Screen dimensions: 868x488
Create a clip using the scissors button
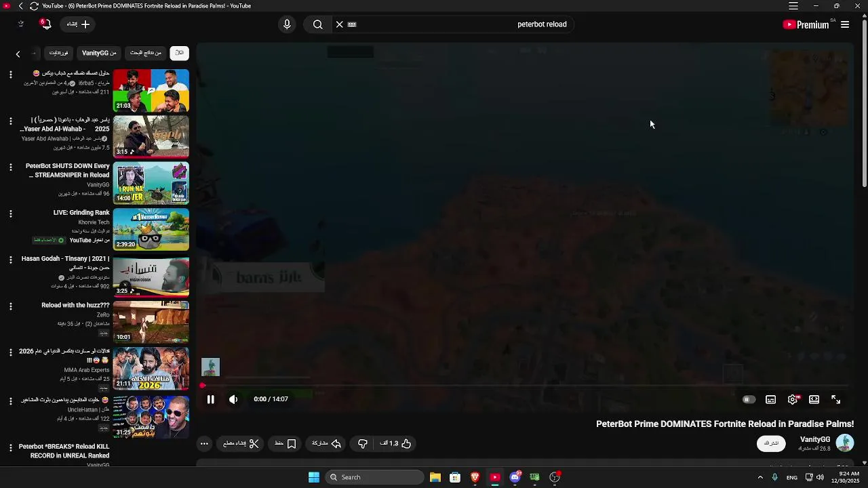click(x=241, y=443)
